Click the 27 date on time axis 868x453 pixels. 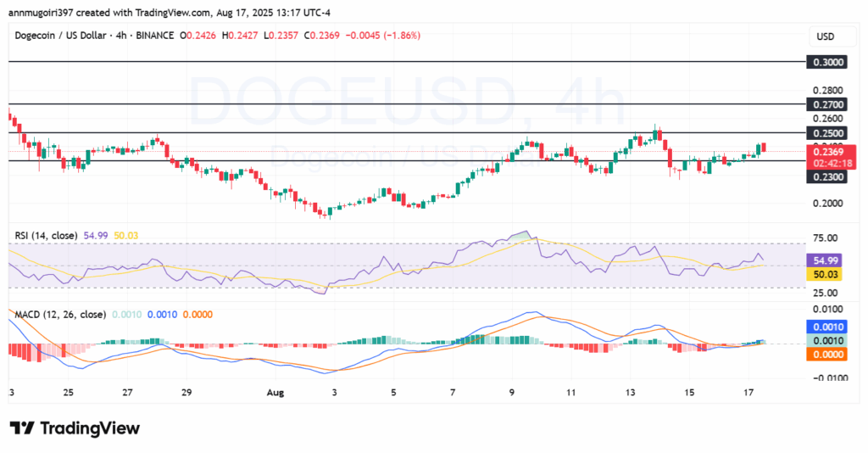point(127,393)
